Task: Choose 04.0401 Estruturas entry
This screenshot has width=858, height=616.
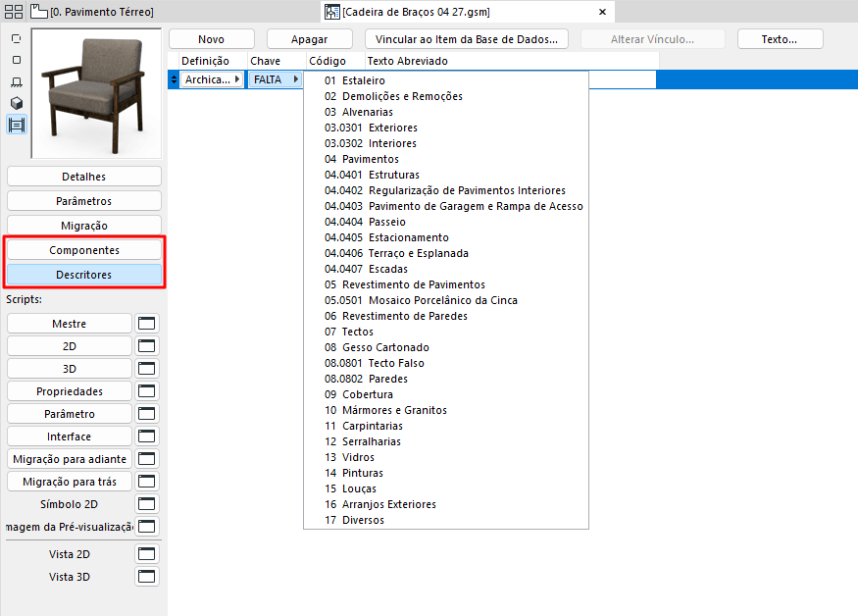Action: point(446,175)
